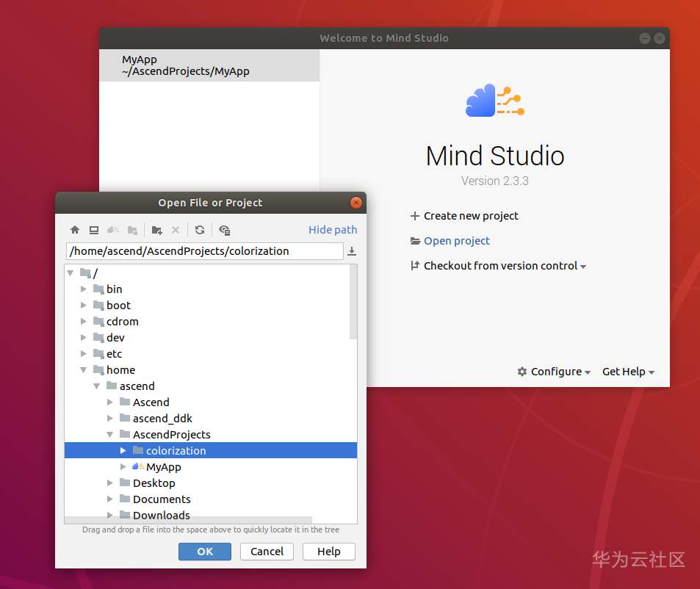Expand the boot folder
Image resolution: width=700 pixels, height=589 pixels.
84,306
